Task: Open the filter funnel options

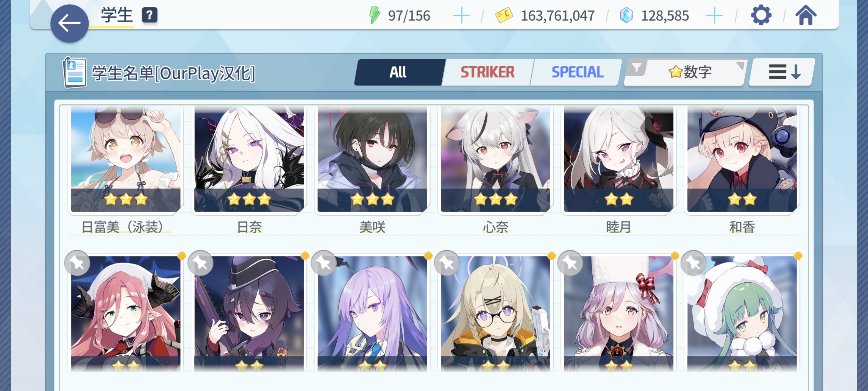Action: (636, 68)
